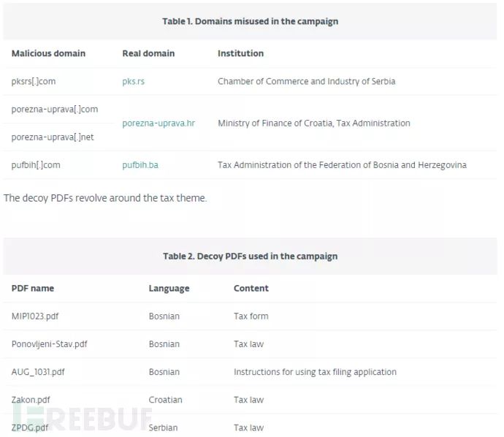This screenshot has height=437, width=504.
Task: Follow the pufbih.ba link
Action: (x=140, y=165)
